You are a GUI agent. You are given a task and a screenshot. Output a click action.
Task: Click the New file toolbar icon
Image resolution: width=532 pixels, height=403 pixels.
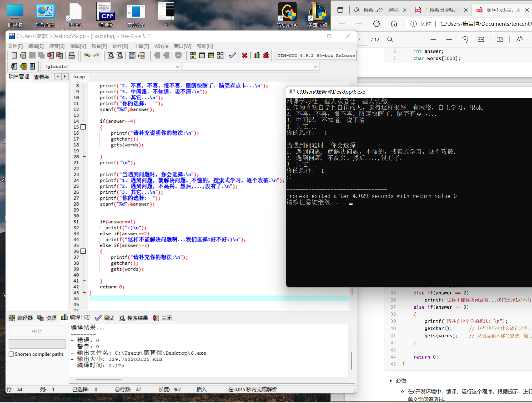point(14,55)
